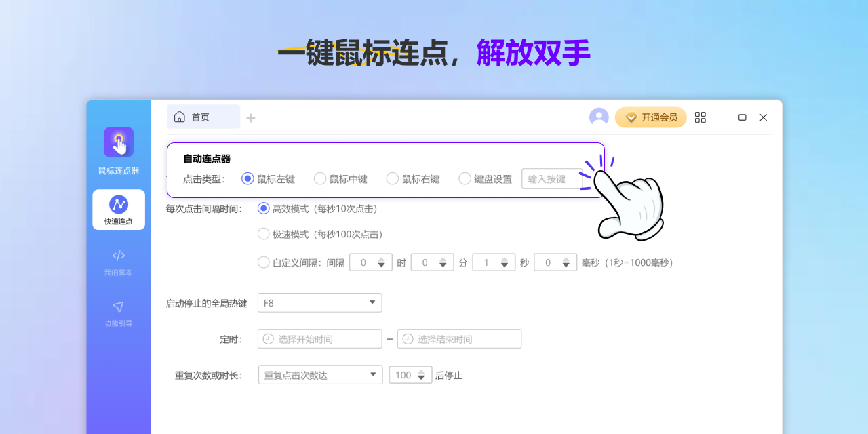Open the layout grid icon near window controls
This screenshot has width=868, height=434.
pos(701,117)
